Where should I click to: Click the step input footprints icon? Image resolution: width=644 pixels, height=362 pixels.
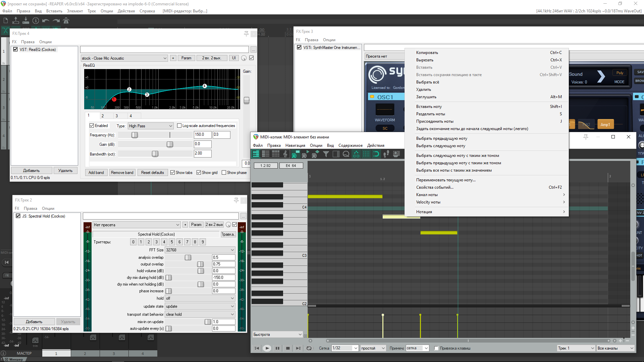click(x=386, y=154)
